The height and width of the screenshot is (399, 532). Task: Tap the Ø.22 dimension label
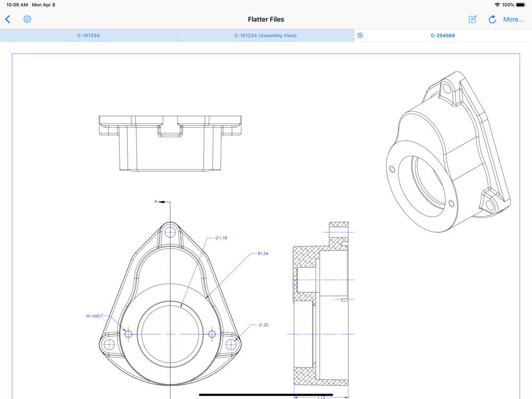[264, 325]
